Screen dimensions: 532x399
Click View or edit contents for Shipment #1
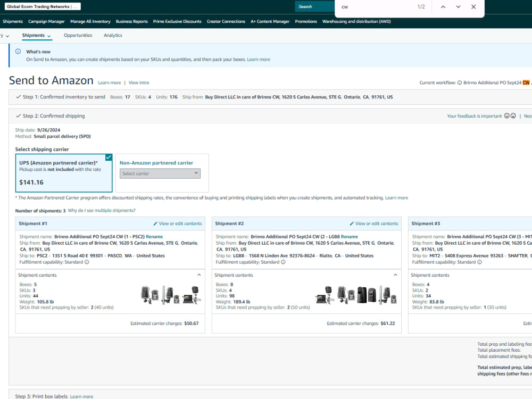click(180, 223)
